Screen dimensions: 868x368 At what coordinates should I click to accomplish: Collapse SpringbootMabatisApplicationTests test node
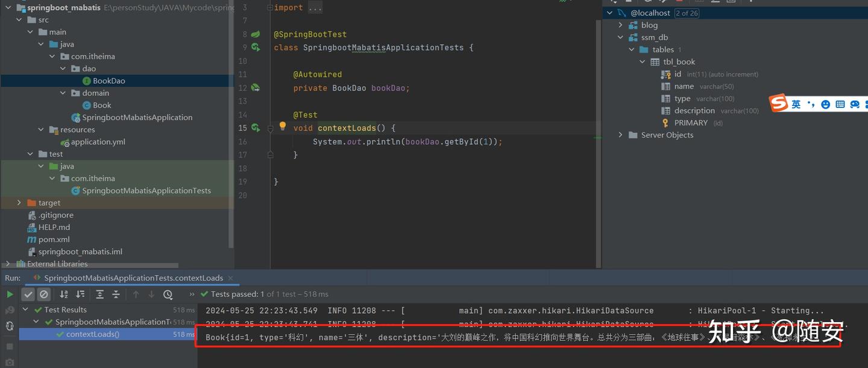(x=36, y=322)
